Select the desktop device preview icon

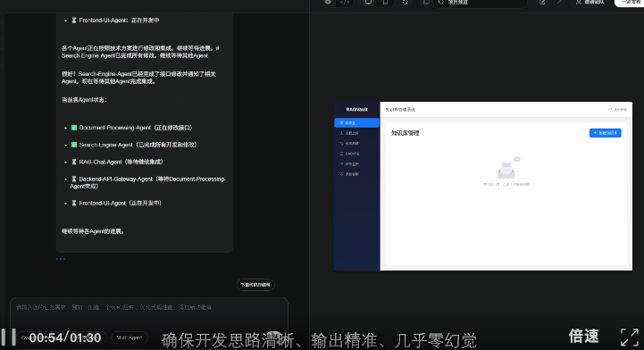click(x=368, y=3)
